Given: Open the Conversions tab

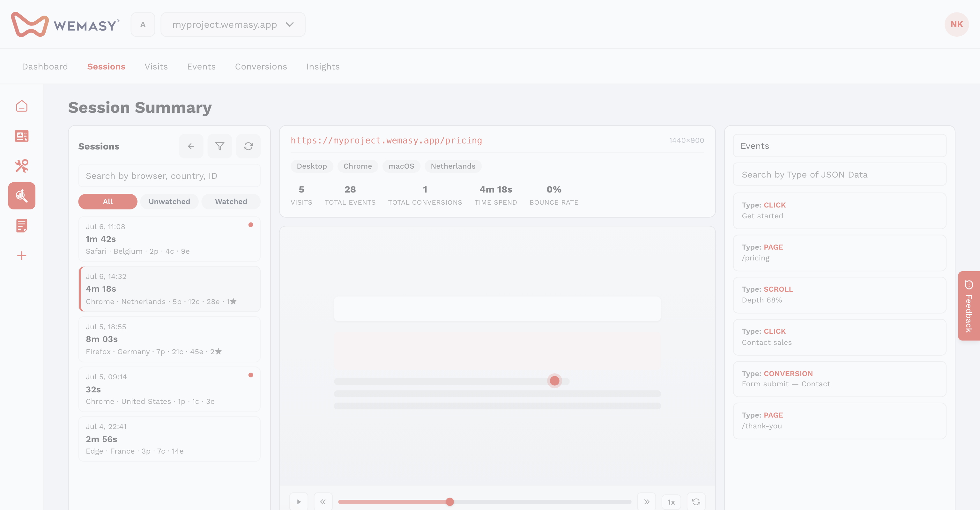Looking at the screenshot, I should [261, 67].
